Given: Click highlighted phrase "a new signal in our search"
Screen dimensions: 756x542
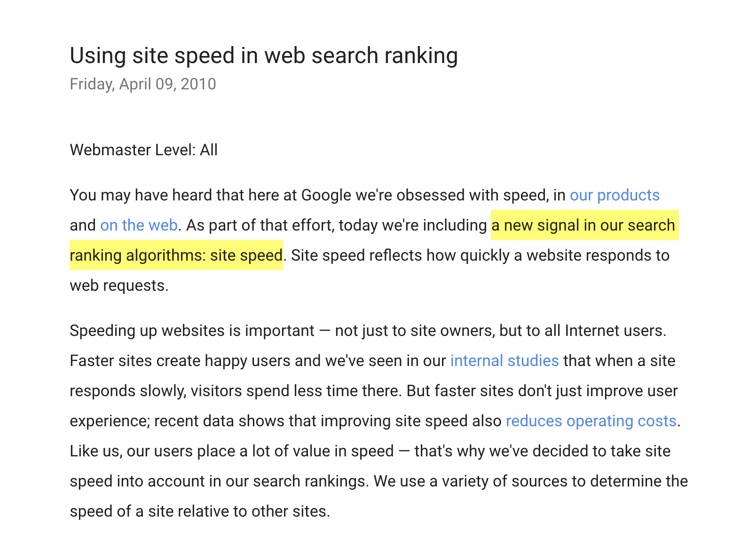Looking at the screenshot, I should (x=584, y=225).
